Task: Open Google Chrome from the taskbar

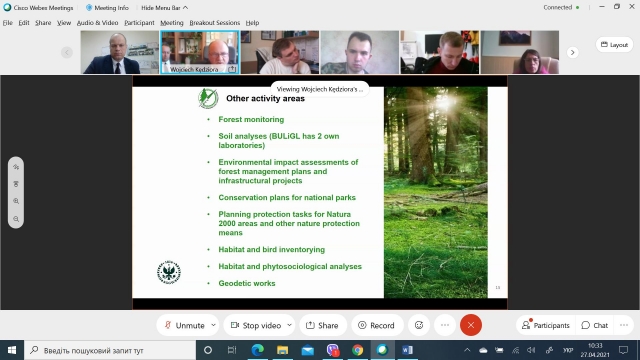Action: (x=358, y=350)
